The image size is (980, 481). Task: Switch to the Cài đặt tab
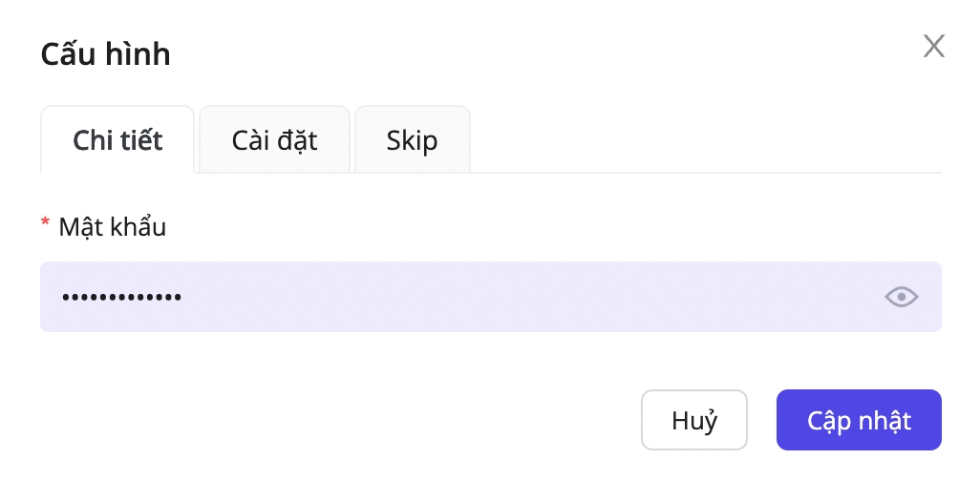click(x=274, y=140)
